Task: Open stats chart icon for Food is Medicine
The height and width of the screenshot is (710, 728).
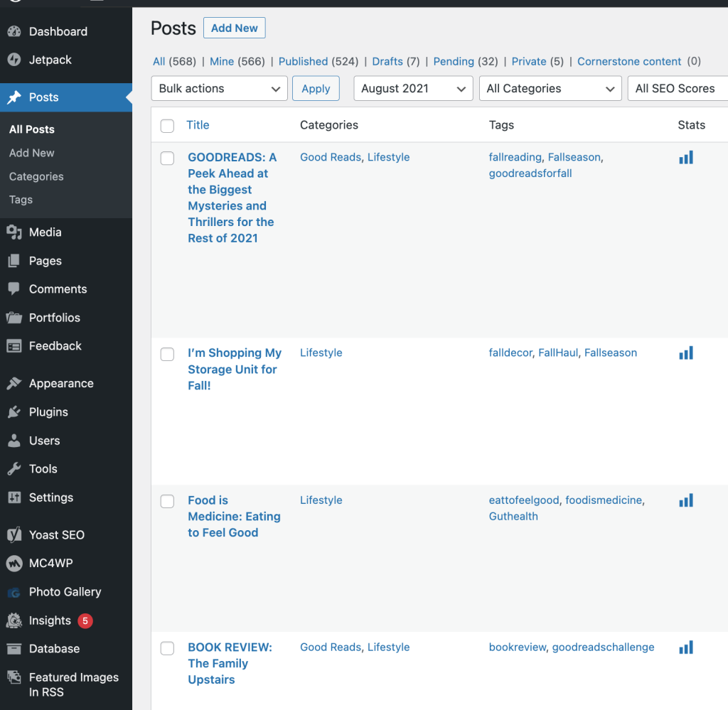Action: (x=685, y=500)
